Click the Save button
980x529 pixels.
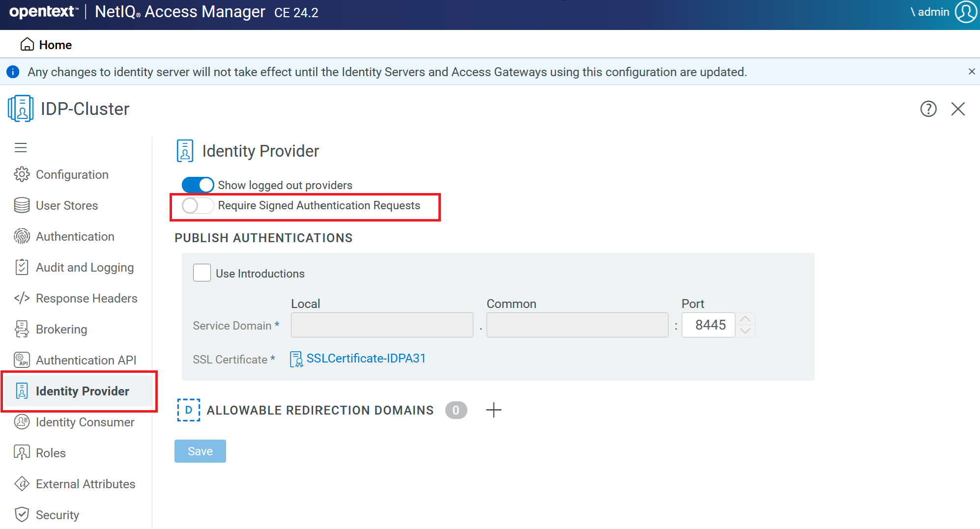(200, 450)
